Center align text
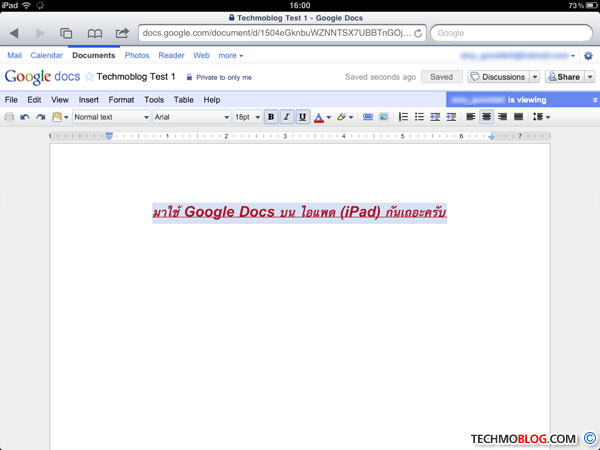The height and width of the screenshot is (450, 600). click(x=486, y=117)
